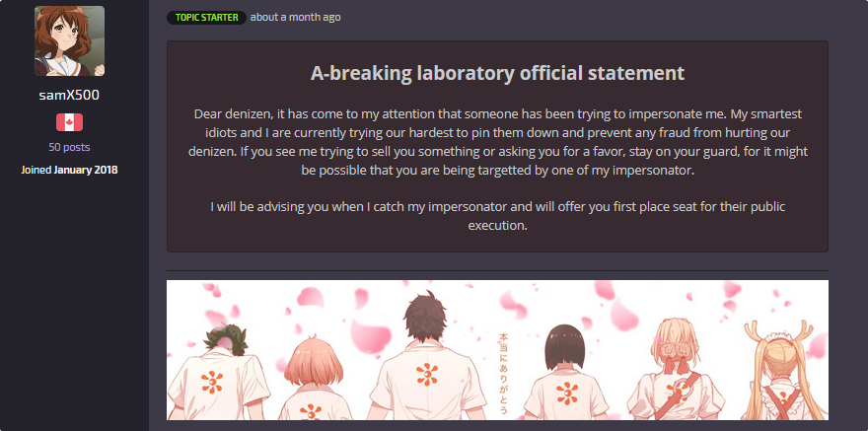Click the public execution paragraph
This screenshot has height=431, width=868.
497,216
